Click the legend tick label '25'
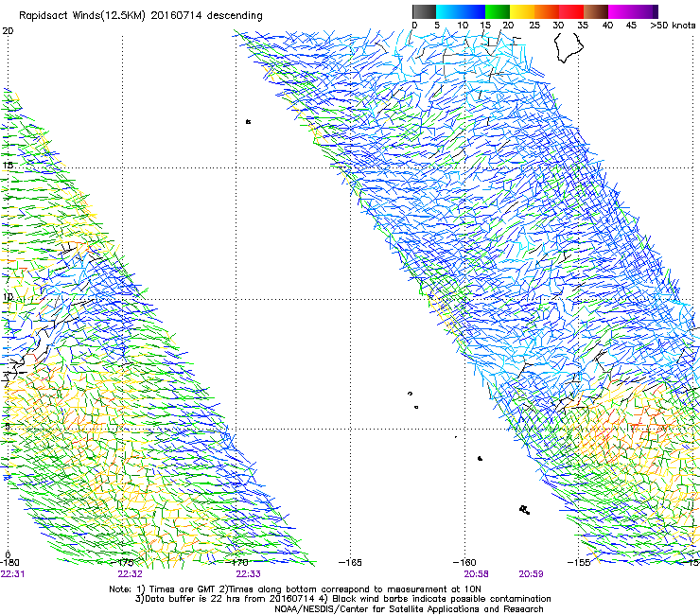 click(534, 26)
